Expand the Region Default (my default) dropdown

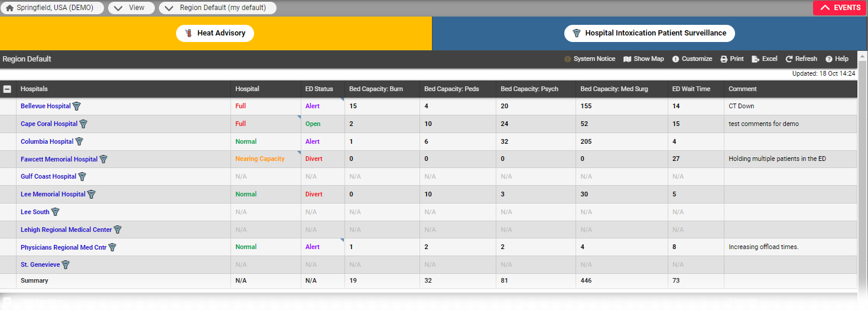click(217, 8)
